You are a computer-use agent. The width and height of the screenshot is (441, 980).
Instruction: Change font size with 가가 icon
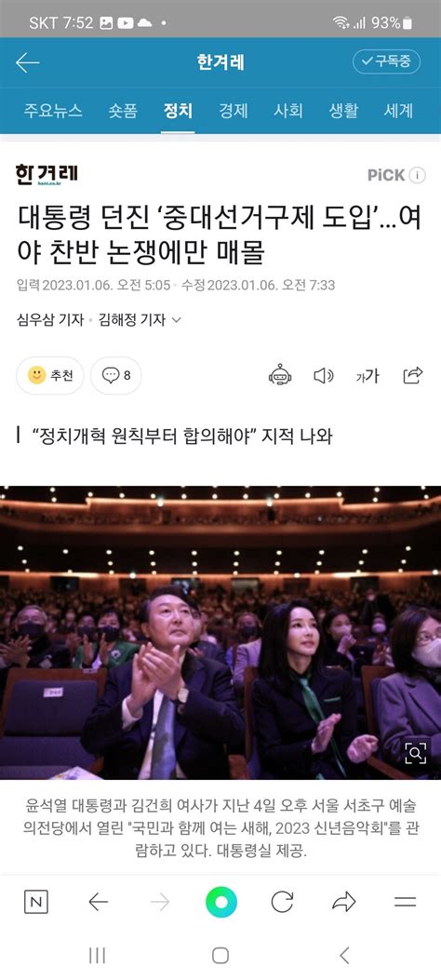367,376
